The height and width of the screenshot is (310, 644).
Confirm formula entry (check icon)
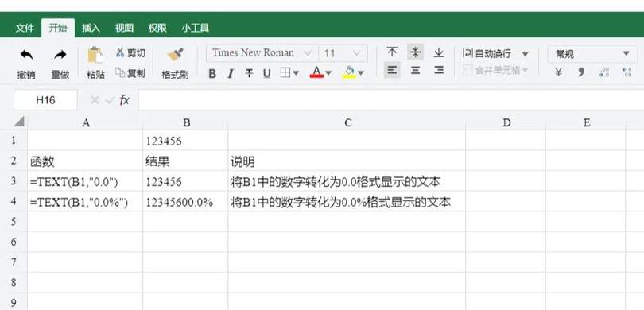click(x=109, y=100)
